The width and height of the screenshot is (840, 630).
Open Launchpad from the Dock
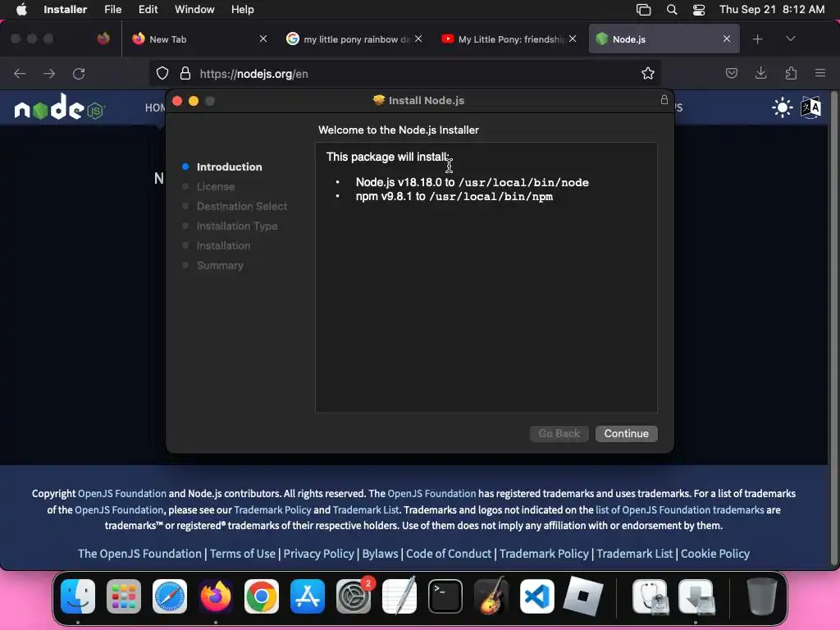pyautogui.click(x=124, y=596)
